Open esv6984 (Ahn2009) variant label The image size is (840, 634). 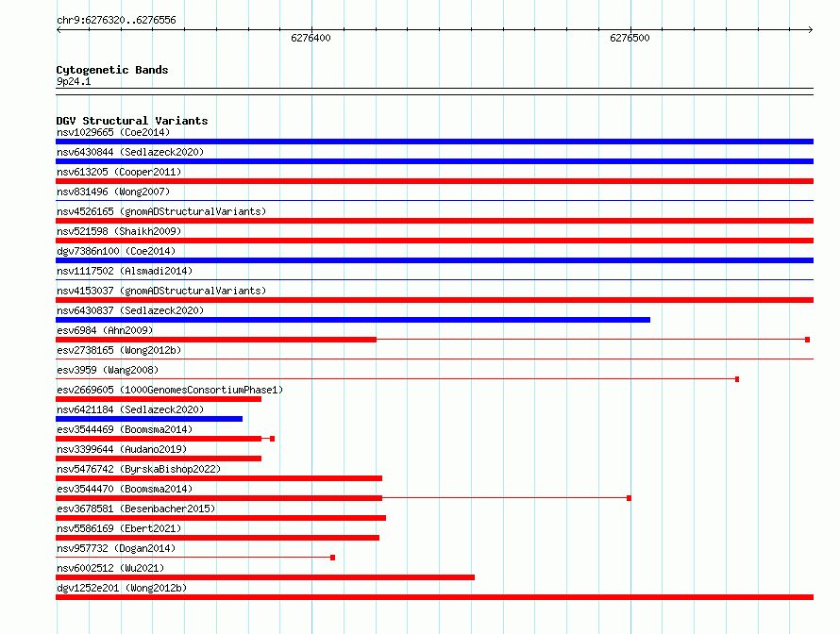click(x=105, y=330)
